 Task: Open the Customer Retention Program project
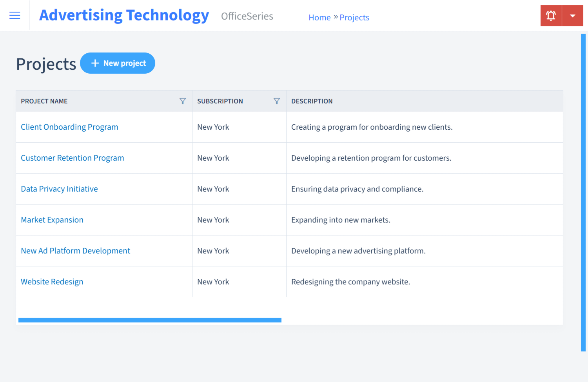(x=72, y=158)
